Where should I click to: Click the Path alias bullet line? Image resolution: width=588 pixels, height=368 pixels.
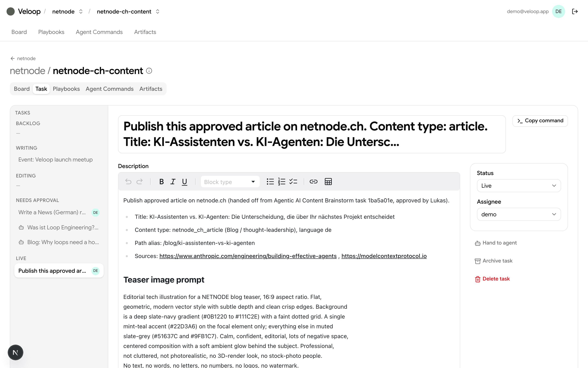pos(195,243)
